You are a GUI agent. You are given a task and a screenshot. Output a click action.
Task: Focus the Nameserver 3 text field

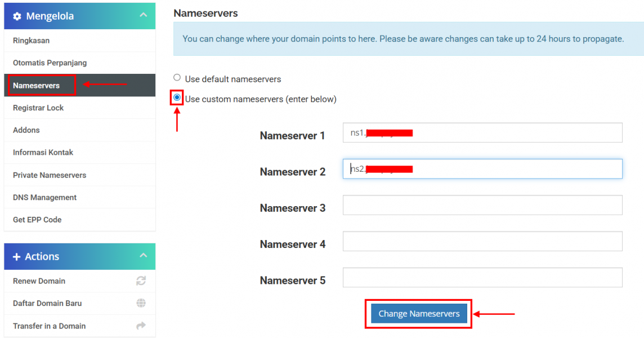[482, 205]
